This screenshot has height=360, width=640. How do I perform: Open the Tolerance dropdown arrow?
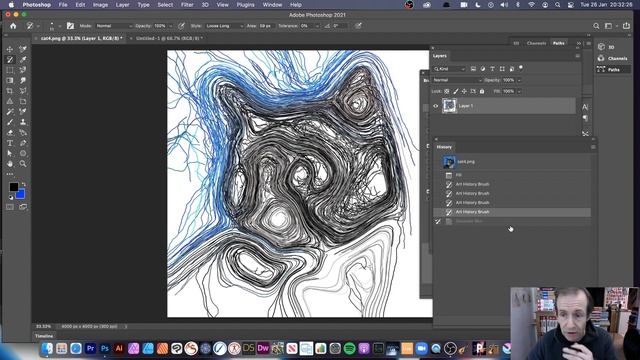coord(317,26)
